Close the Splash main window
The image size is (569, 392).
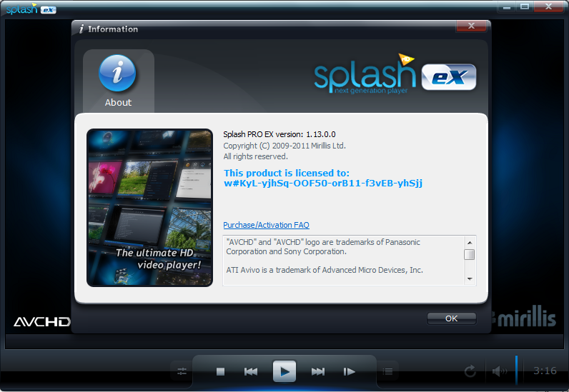[549, 6]
